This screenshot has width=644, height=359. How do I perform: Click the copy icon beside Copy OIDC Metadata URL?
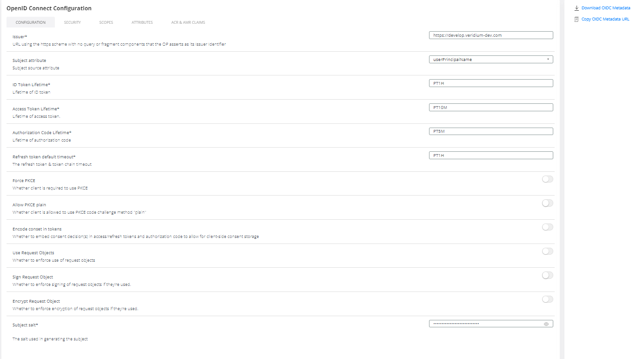(x=577, y=19)
